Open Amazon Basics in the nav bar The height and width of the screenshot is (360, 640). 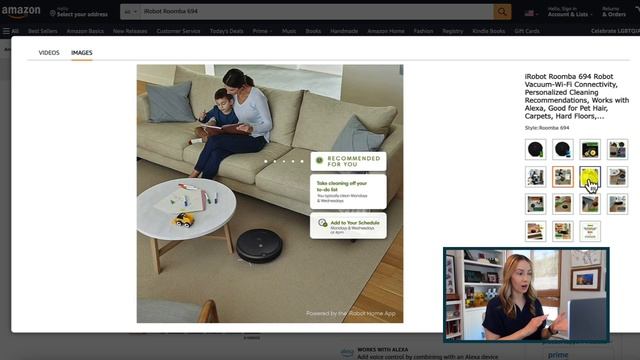pos(85,31)
